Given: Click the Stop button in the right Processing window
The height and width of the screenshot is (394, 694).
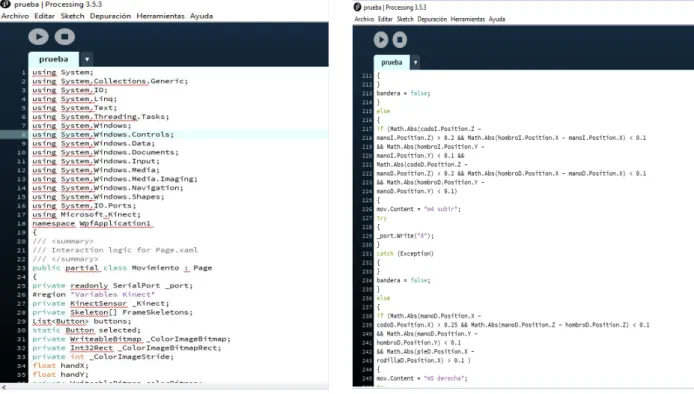Looking at the screenshot, I should [x=400, y=40].
